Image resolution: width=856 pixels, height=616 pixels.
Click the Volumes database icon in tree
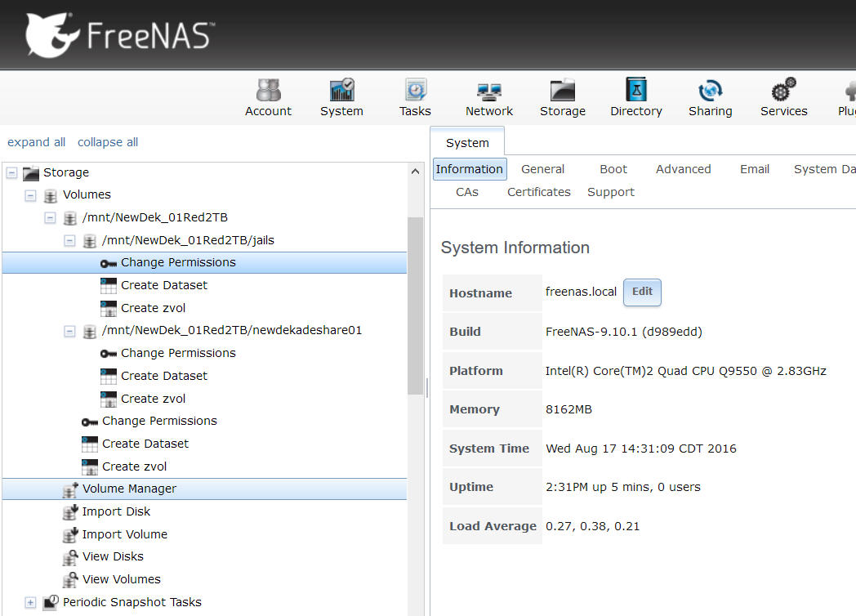click(x=50, y=195)
